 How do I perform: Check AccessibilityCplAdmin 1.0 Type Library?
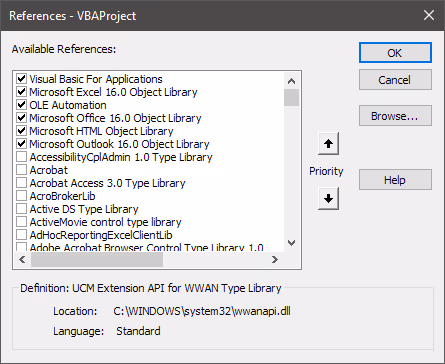click(22, 157)
